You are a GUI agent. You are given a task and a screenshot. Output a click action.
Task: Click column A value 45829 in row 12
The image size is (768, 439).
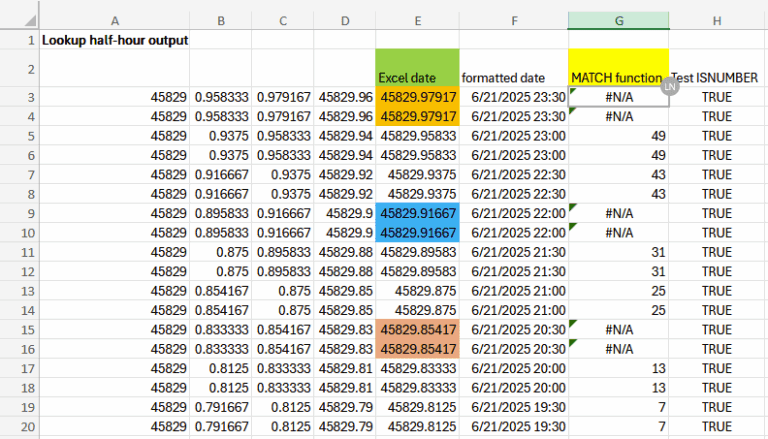click(115, 271)
